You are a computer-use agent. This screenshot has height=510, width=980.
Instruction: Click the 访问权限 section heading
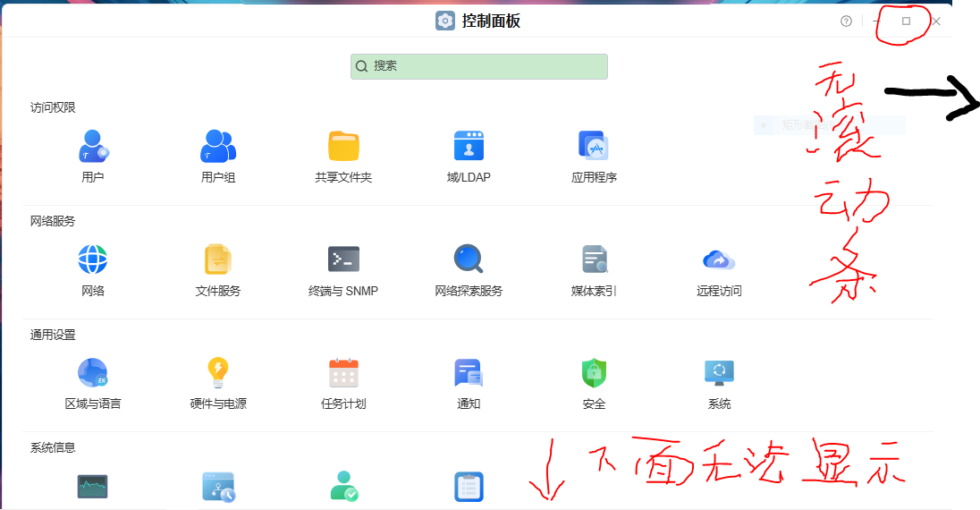click(53, 107)
